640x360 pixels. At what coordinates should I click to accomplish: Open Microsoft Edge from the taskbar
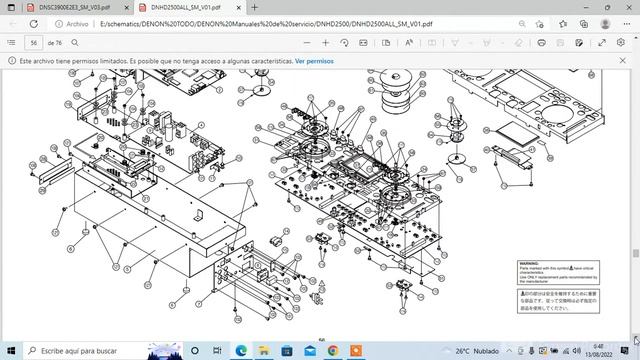pyautogui.click(x=241, y=351)
